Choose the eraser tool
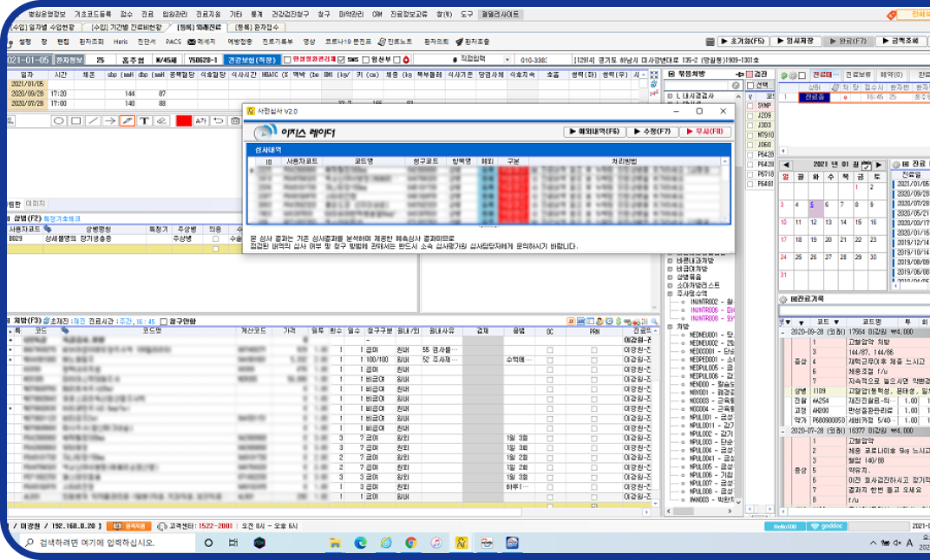This screenshot has width=930, height=560. point(160,121)
